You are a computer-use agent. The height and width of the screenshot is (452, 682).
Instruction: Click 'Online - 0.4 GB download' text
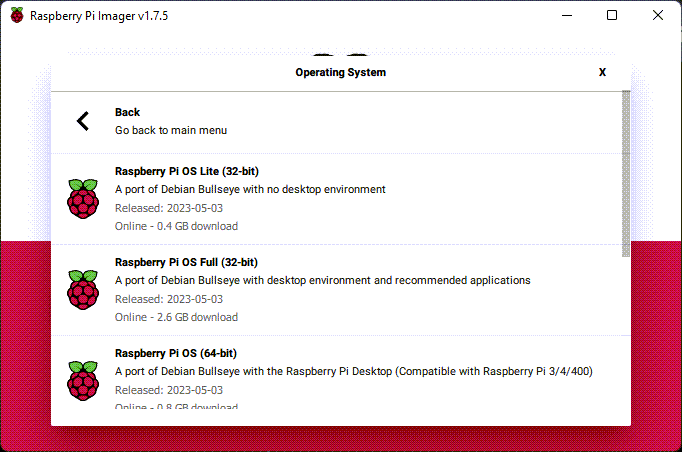[x=176, y=226]
